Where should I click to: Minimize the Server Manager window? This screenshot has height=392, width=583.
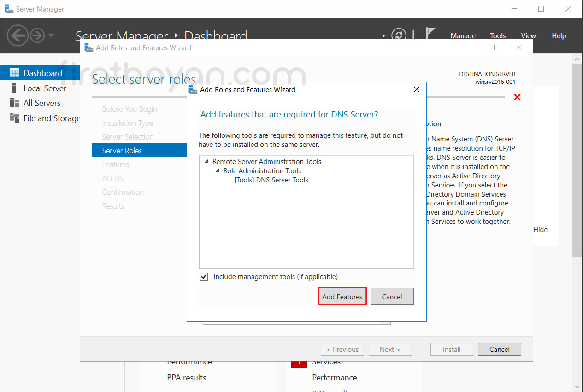[x=515, y=9]
